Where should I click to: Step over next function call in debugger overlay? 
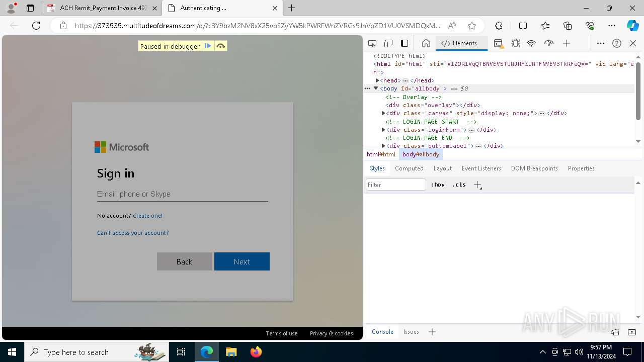point(220,46)
